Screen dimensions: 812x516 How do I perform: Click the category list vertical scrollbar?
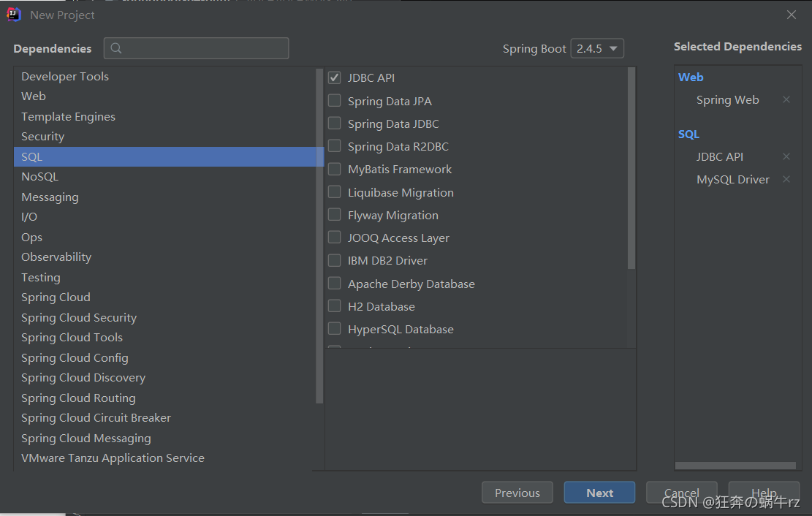click(x=319, y=236)
